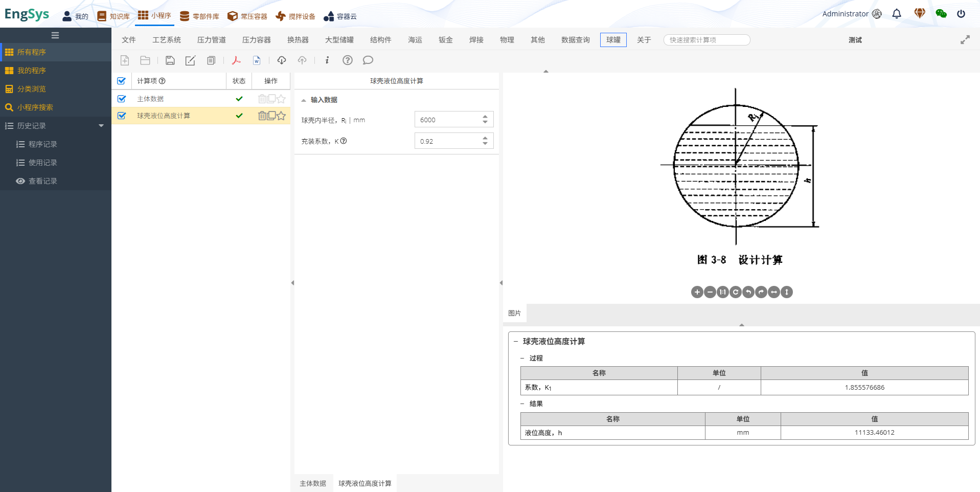Switch to the 压力容器 tab

point(256,39)
